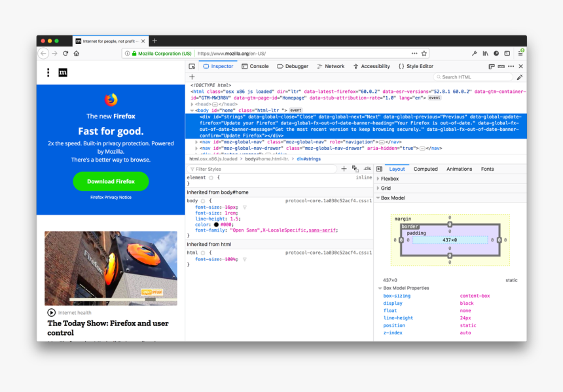Expand the Grid section
563x392 pixels.
378,188
